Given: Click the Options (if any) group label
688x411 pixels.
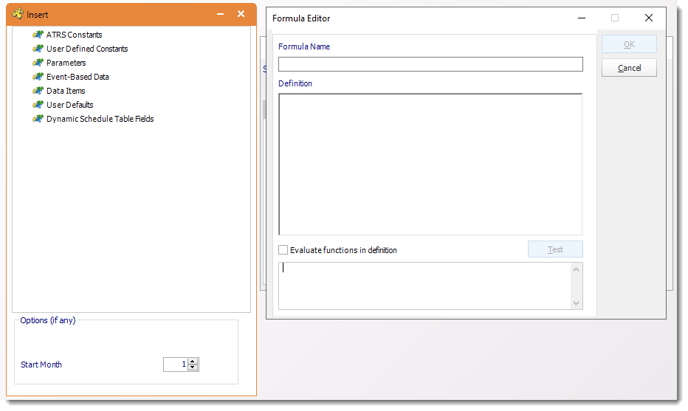Looking at the screenshot, I should (48, 321).
